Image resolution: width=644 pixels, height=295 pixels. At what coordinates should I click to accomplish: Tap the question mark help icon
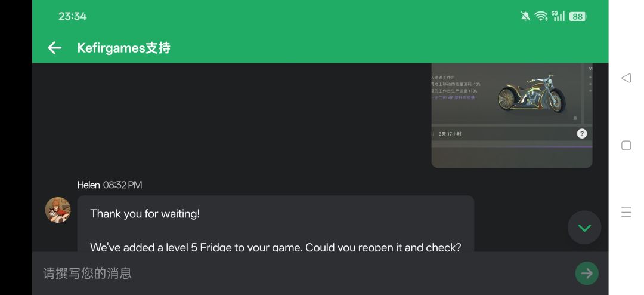pos(582,134)
